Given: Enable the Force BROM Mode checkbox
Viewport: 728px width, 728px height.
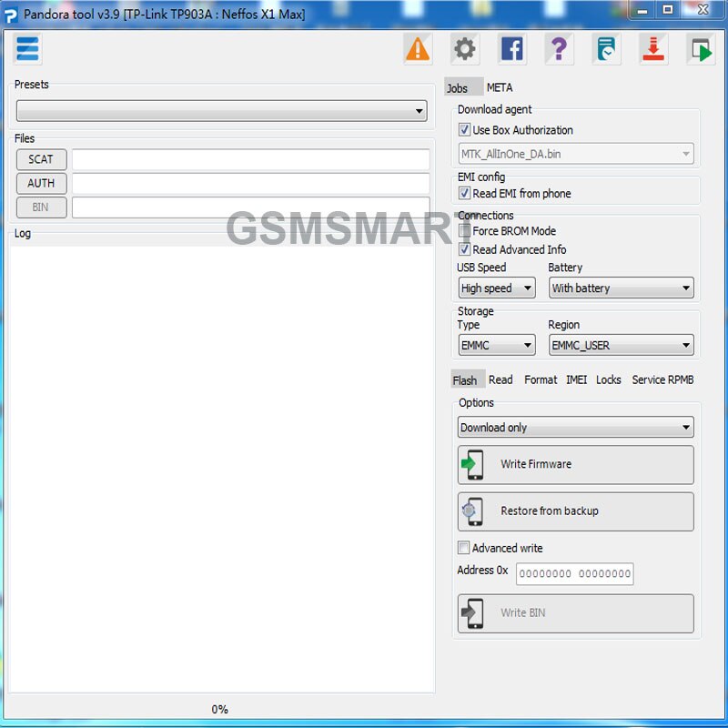Looking at the screenshot, I should 464,231.
